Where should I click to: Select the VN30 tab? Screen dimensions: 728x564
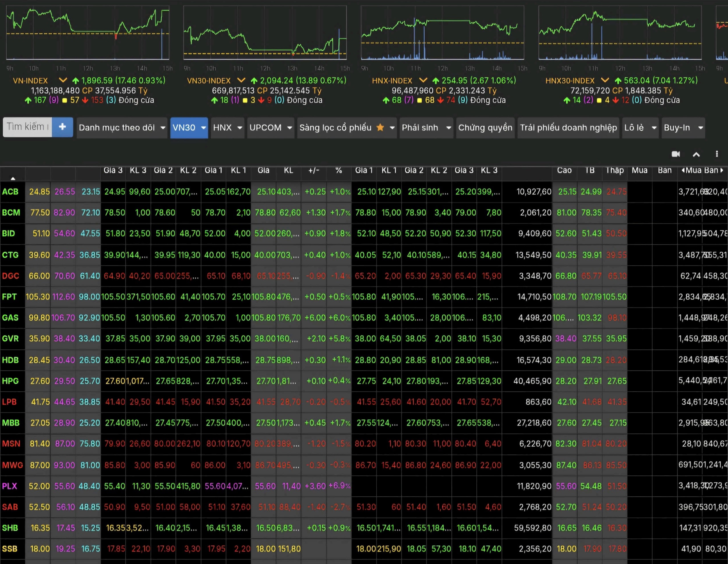click(x=189, y=127)
